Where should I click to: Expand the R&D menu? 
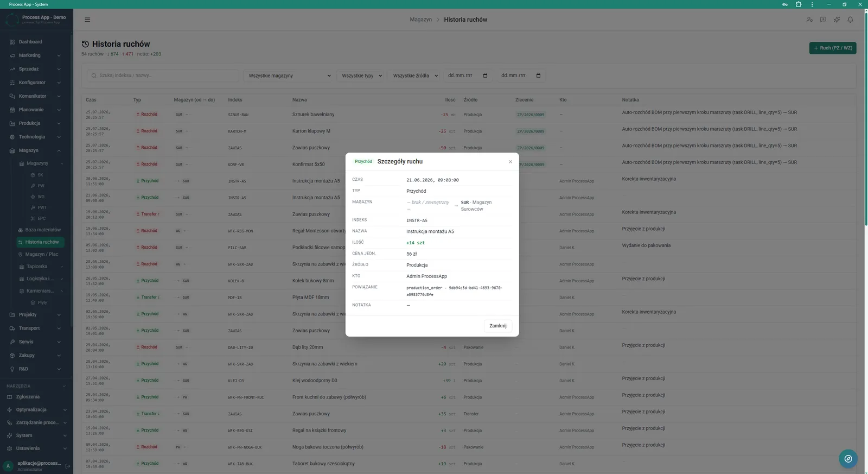36,369
